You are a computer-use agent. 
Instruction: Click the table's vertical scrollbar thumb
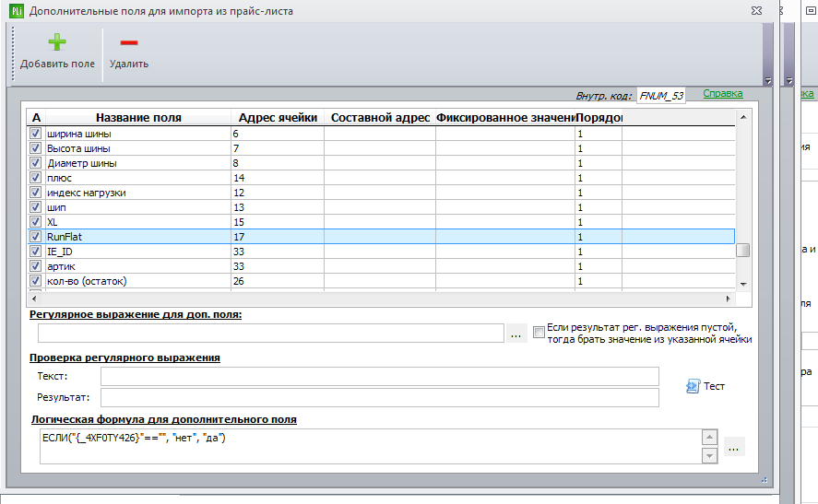pyautogui.click(x=743, y=251)
